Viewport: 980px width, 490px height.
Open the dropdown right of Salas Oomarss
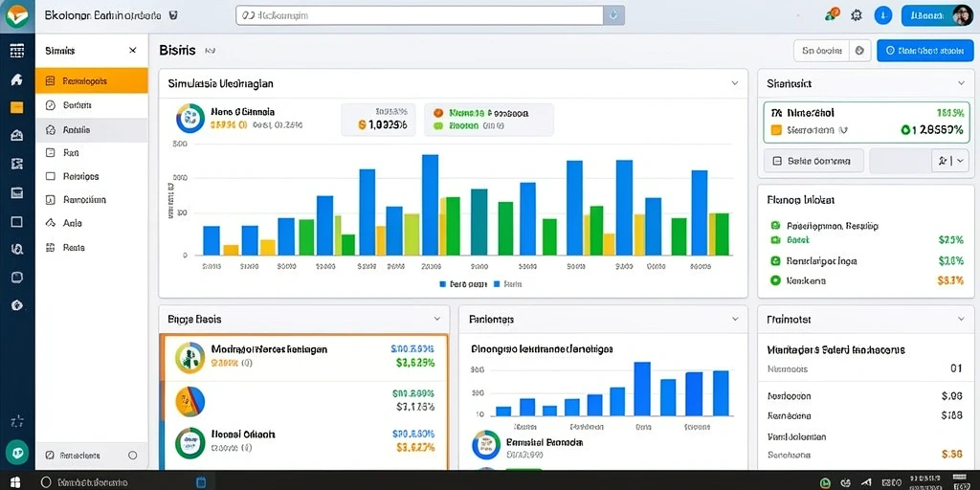click(x=950, y=161)
